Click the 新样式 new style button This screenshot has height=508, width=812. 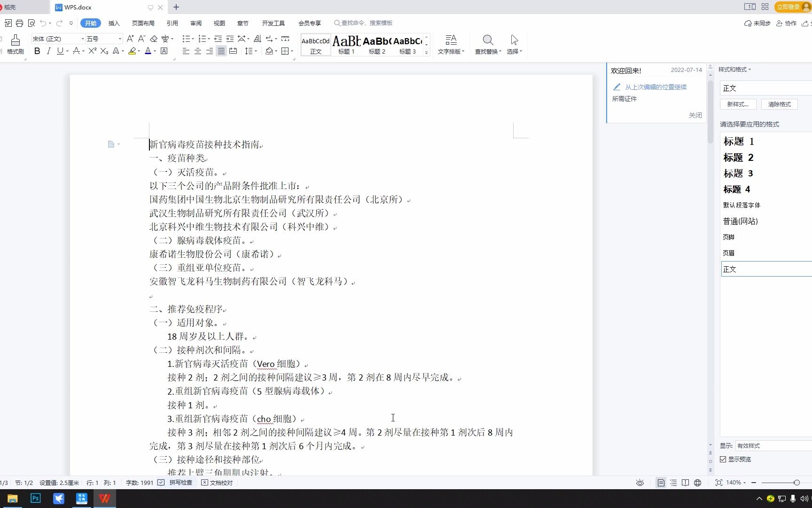click(x=737, y=104)
